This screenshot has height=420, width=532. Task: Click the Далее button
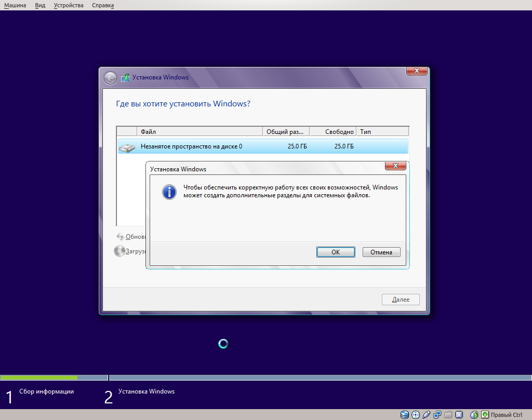[x=400, y=299]
